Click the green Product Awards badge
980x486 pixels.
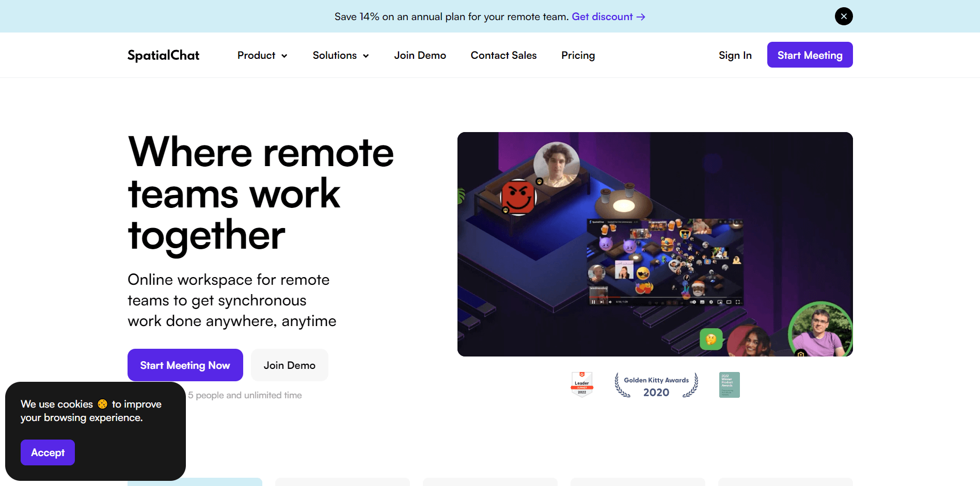pyautogui.click(x=729, y=385)
